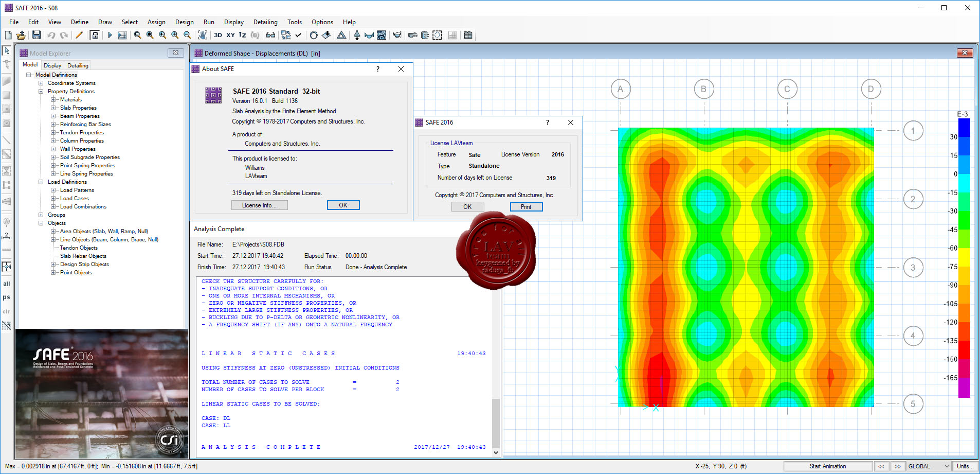
Task: Expand the Area Objects tree node
Action: tap(53, 231)
